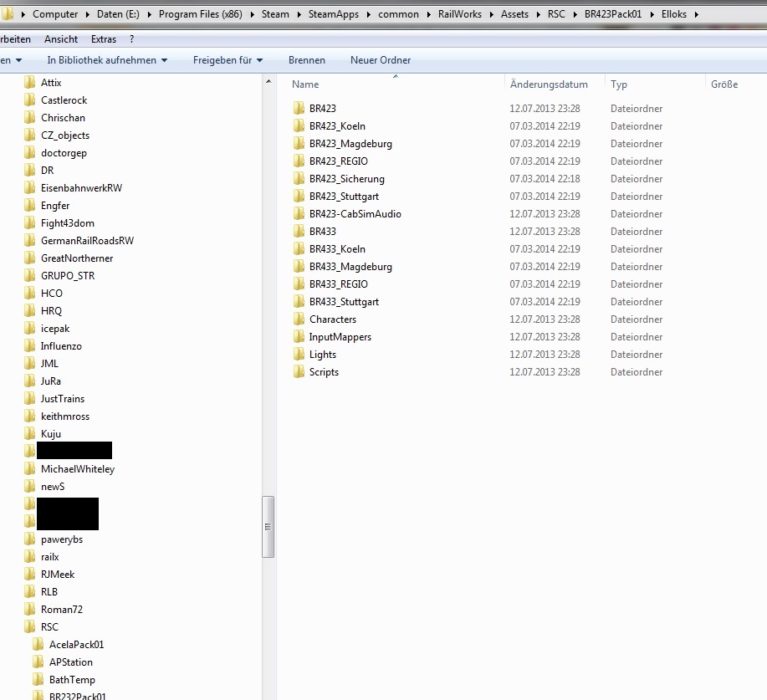The height and width of the screenshot is (700, 767).
Task: Select the BR433 folder icon
Action: click(299, 232)
